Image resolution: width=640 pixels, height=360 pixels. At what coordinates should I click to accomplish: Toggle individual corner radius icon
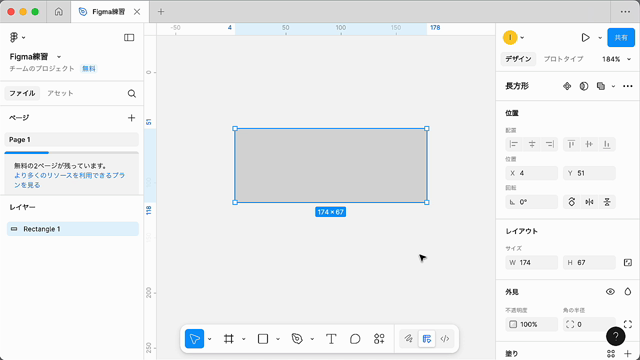click(628, 324)
